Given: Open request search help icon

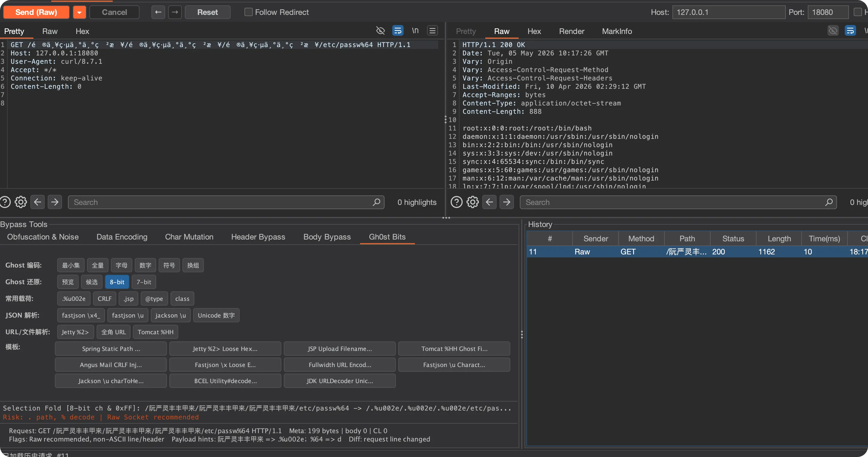Looking at the screenshot, I should [5, 202].
